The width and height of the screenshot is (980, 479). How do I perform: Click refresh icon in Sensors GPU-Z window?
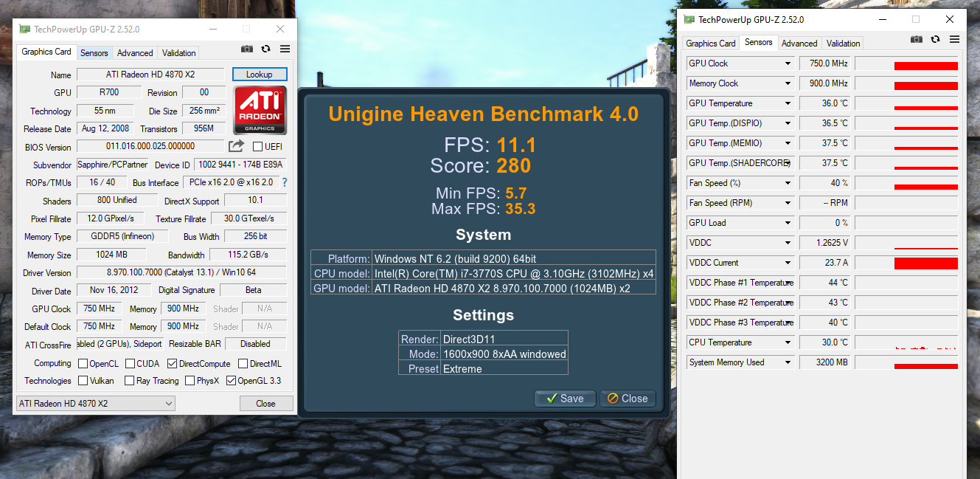[935, 39]
